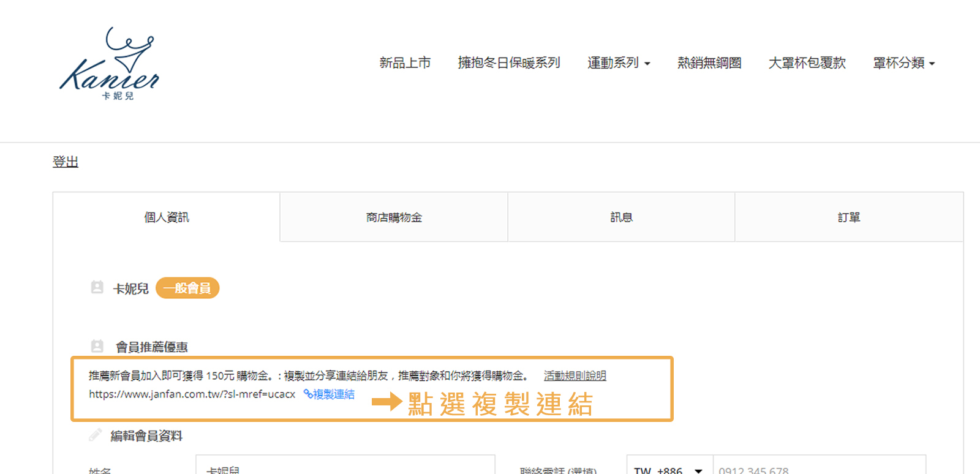The image size is (980, 474).
Task: Click the phone number input field
Action: tap(819, 468)
